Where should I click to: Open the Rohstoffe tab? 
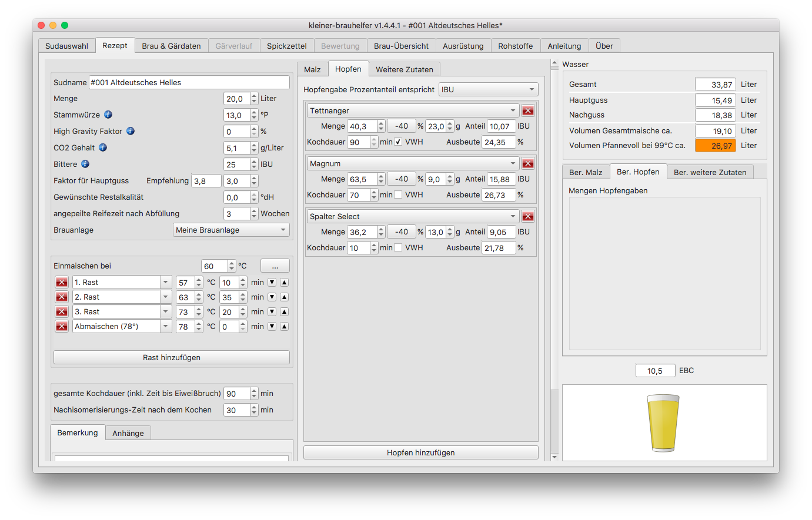click(515, 46)
